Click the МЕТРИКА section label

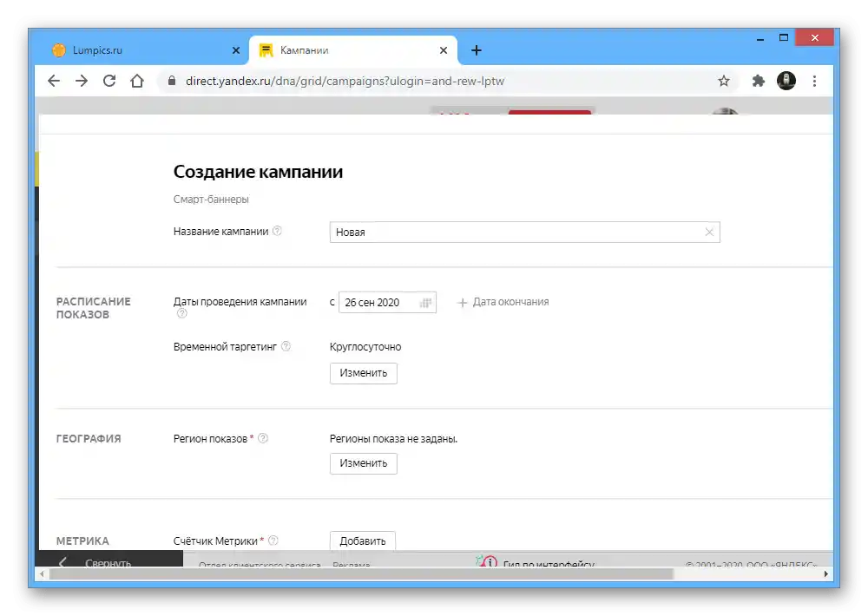[x=82, y=541]
